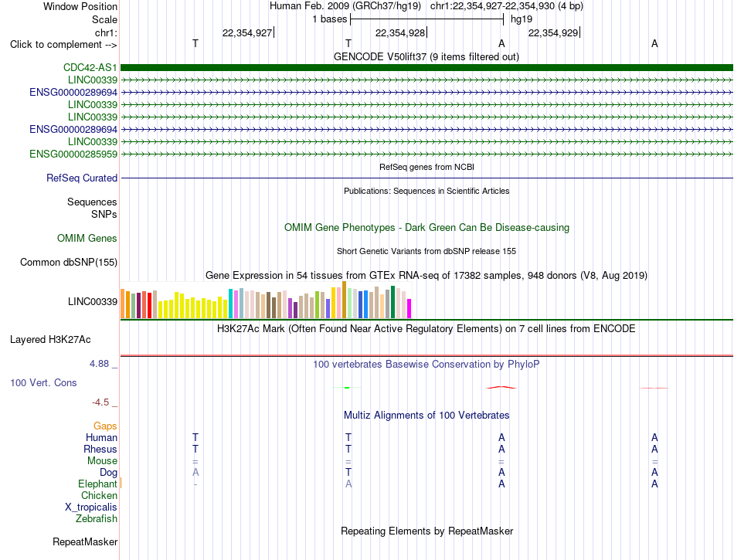
Task: Click the Repeating Elements by RepeatMasker title
Action: click(x=426, y=531)
